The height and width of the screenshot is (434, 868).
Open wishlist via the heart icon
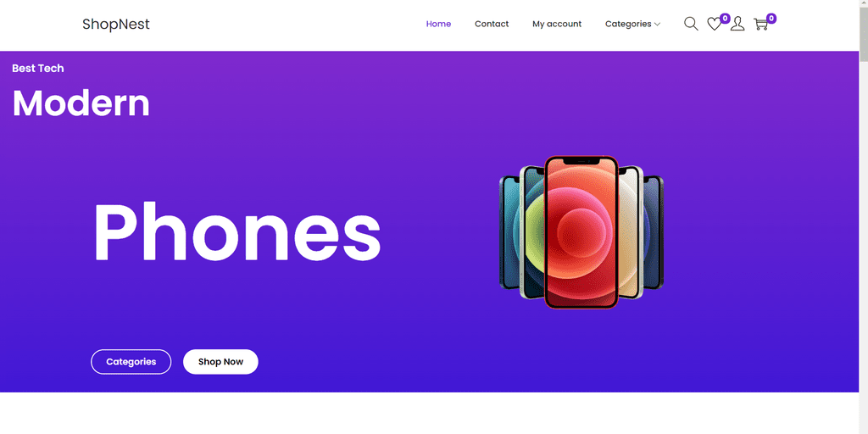point(714,25)
